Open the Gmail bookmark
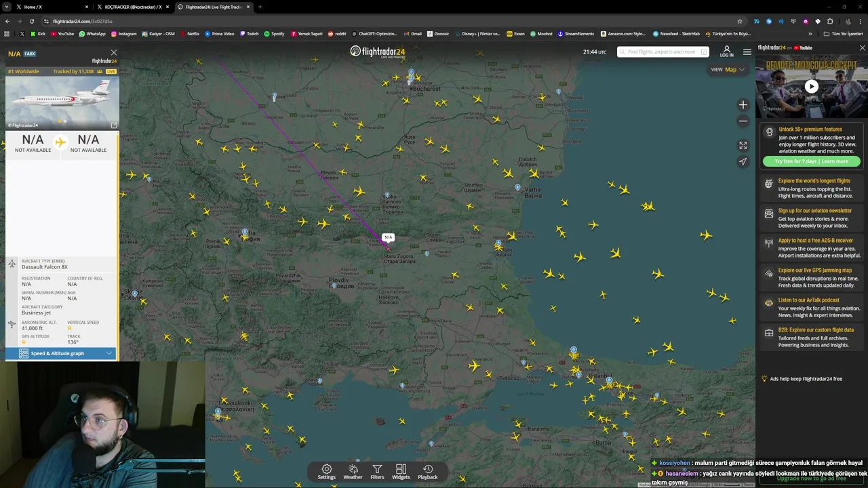Screen dimensions: 868x488 click(412, 34)
